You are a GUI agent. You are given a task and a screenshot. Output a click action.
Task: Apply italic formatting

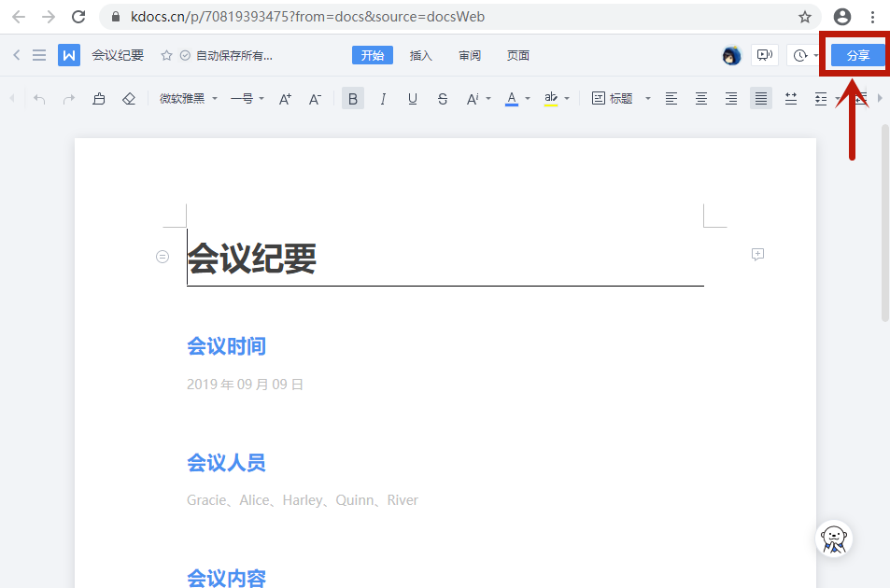[x=382, y=98]
